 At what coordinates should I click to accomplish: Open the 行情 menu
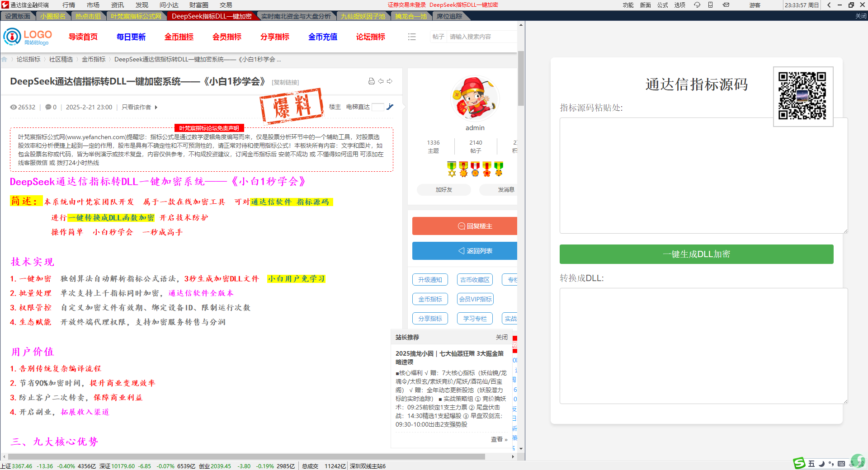[x=69, y=5]
